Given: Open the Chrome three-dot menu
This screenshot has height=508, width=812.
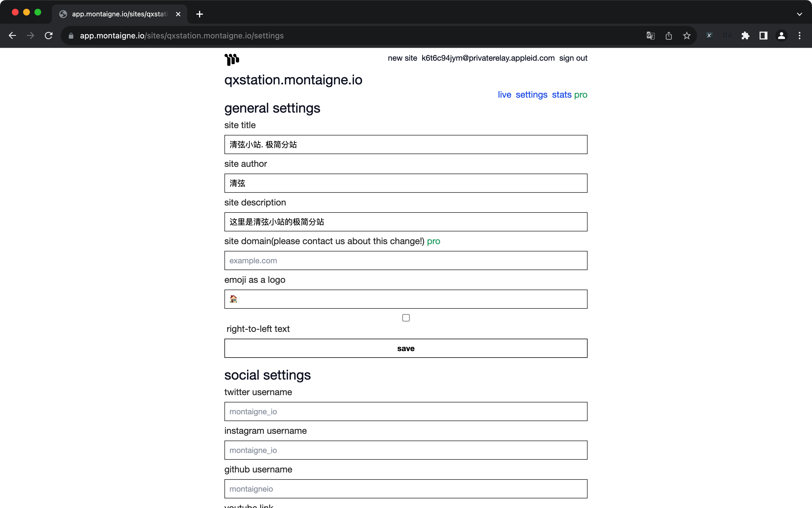Looking at the screenshot, I should (x=800, y=36).
